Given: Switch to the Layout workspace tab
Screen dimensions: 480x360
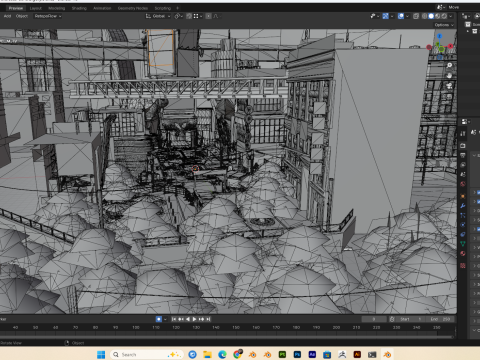Looking at the screenshot, I should click(35, 8).
